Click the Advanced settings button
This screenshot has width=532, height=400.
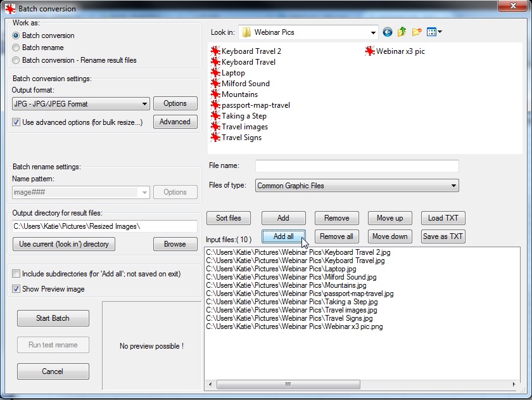pos(175,122)
